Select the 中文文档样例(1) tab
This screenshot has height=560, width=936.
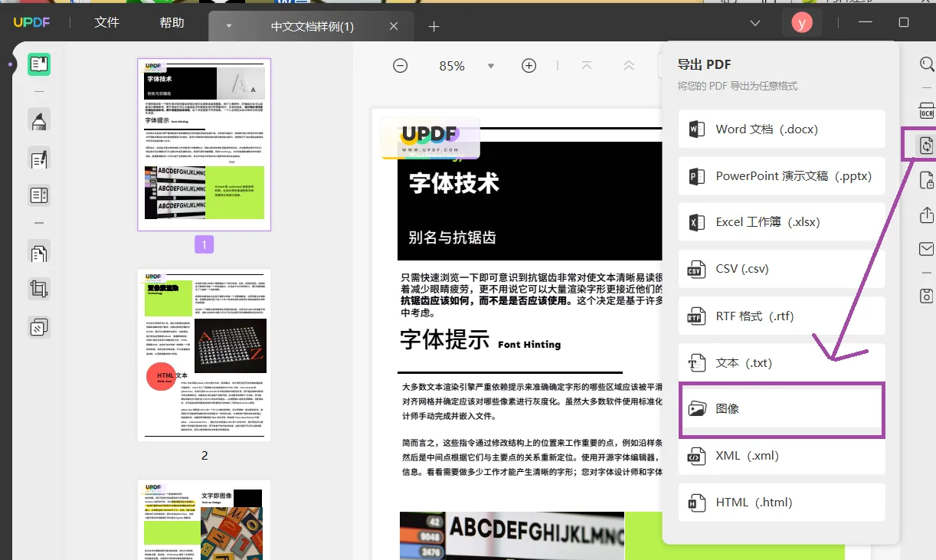(312, 27)
